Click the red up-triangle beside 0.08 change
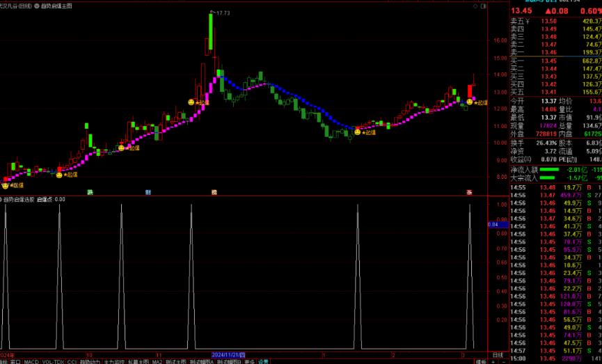602x364 pixels. coord(548,10)
